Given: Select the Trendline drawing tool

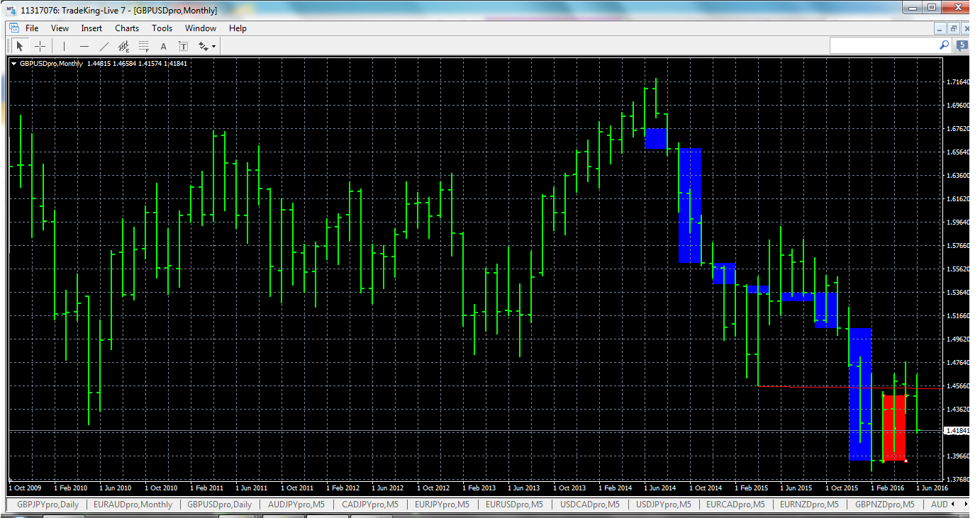Looking at the screenshot, I should [x=104, y=45].
